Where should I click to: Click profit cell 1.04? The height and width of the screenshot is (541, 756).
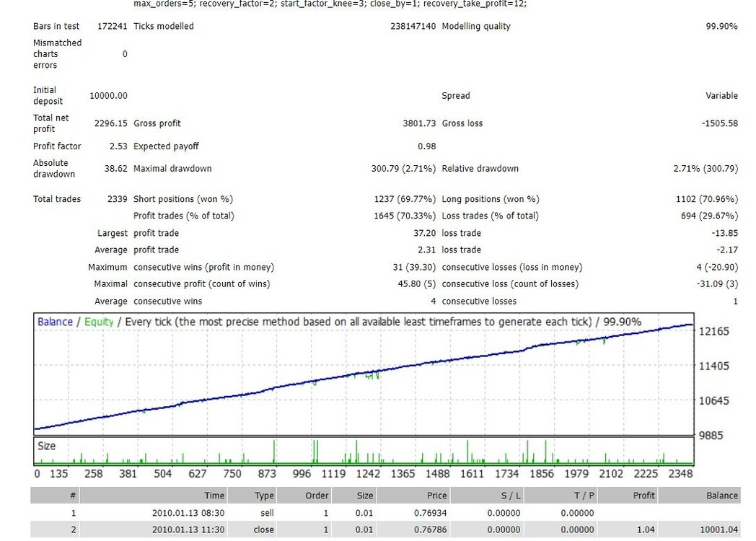646,530
